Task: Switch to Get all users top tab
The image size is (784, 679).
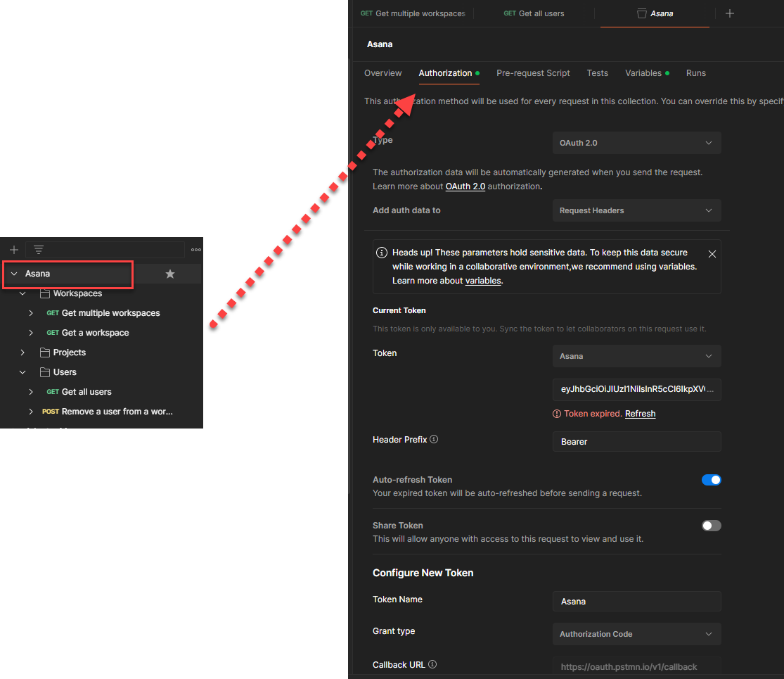Action: (534, 13)
